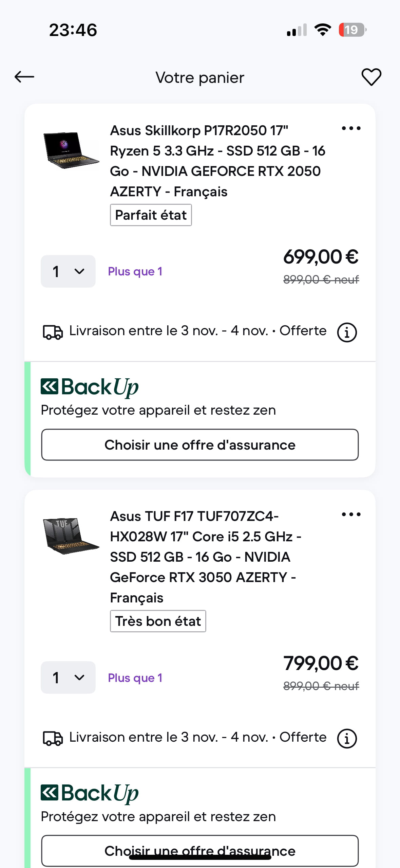Tap the "Très bon état" condition badge

(158, 621)
